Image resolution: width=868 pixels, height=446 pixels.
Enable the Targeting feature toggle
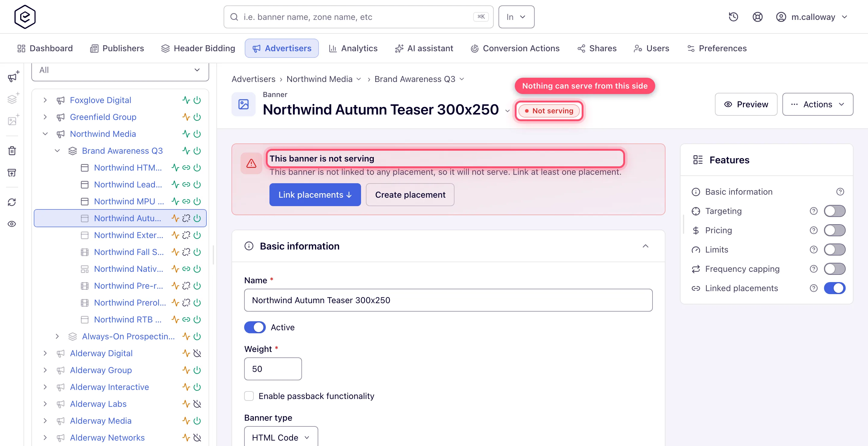click(x=835, y=211)
